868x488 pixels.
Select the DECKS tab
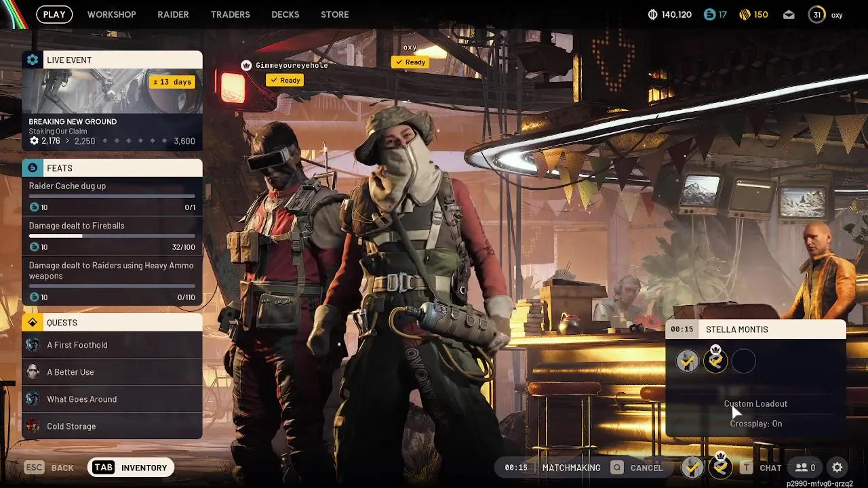(x=285, y=14)
